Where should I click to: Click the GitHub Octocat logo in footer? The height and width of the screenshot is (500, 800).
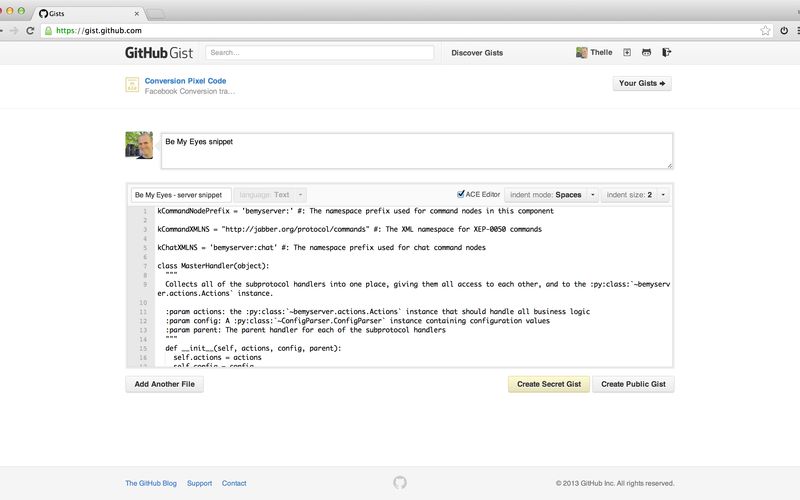point(400,482)
